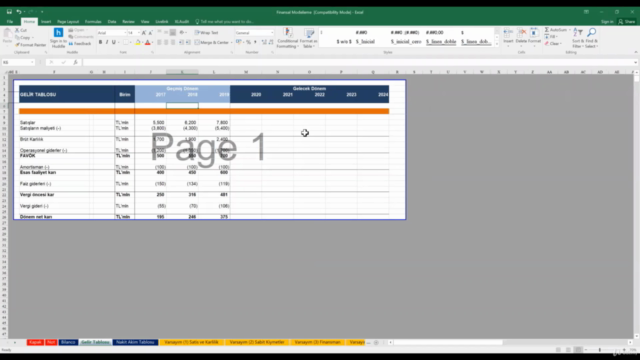Click the add new sheet plus button
Viewport: 640px width, 360px height.
tap(376, 342)
